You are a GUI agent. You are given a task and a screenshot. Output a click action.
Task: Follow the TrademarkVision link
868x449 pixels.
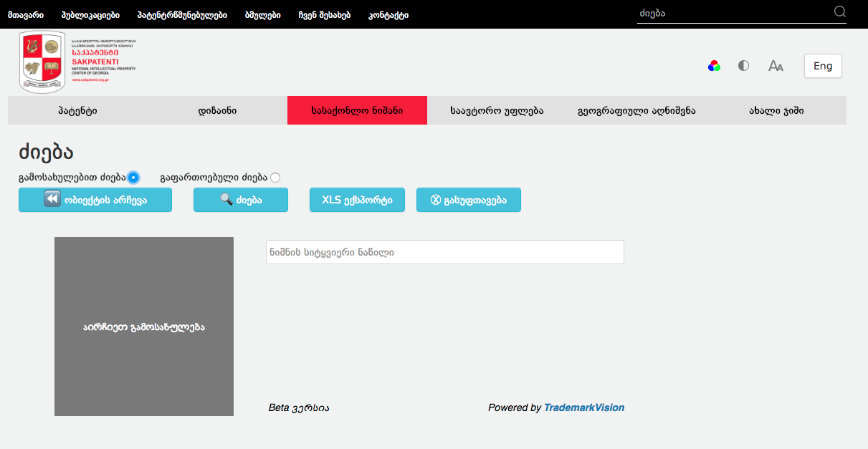coord(583,407)
